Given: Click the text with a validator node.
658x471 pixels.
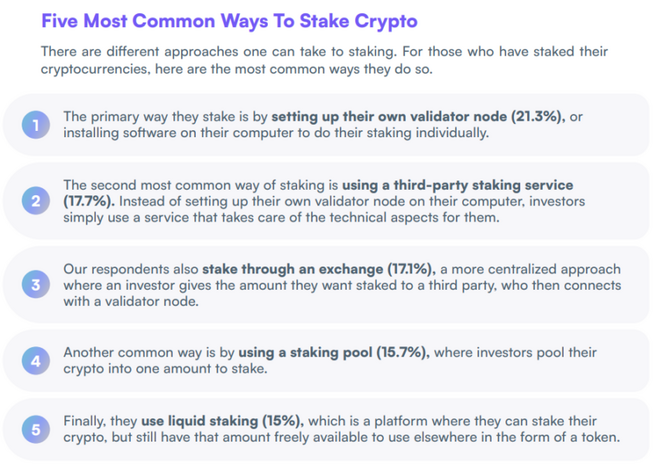Looking at the screenshot, I should point(131,301).
